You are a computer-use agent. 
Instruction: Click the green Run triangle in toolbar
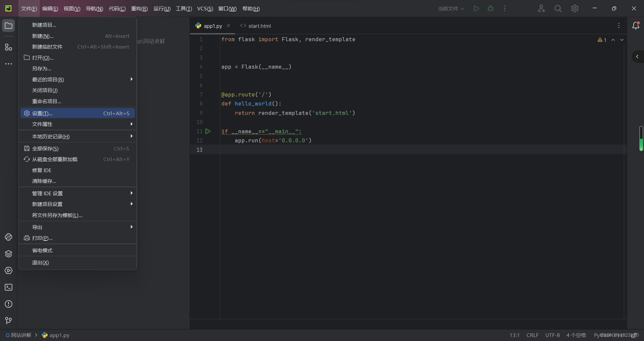click(x=476, y=8)
